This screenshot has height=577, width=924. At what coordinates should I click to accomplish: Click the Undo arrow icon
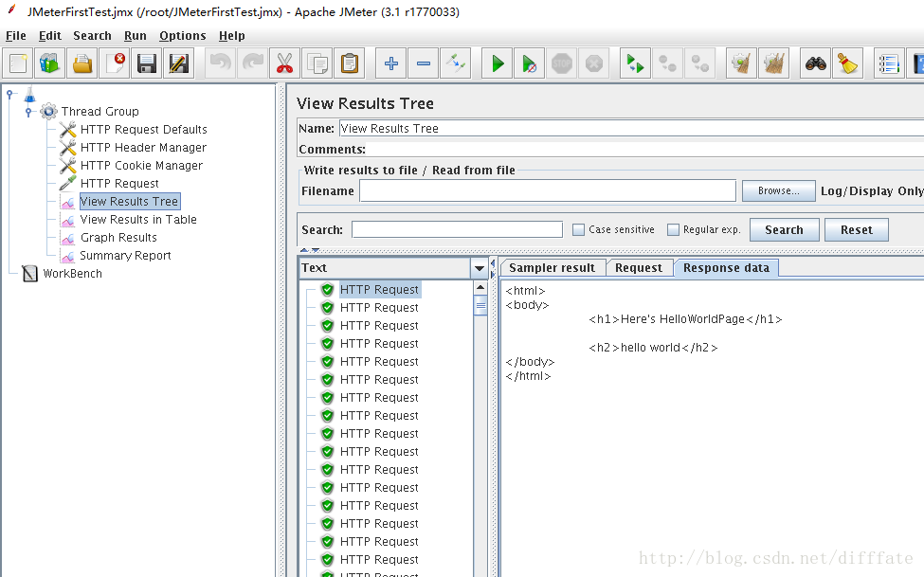click(221, 63)
